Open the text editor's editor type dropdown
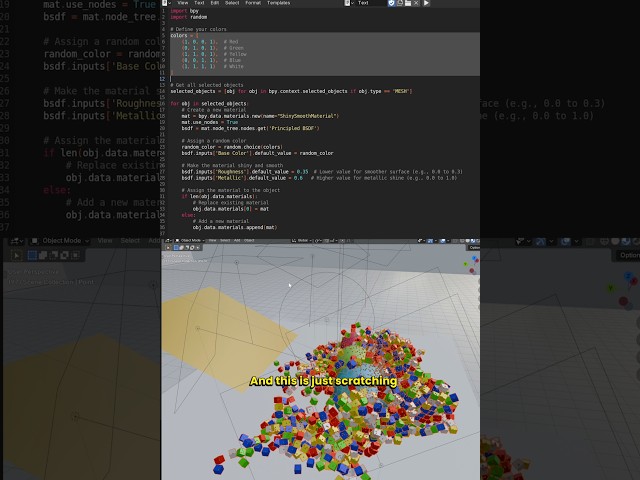Screen dimensions: 640x480 point(166,3)
